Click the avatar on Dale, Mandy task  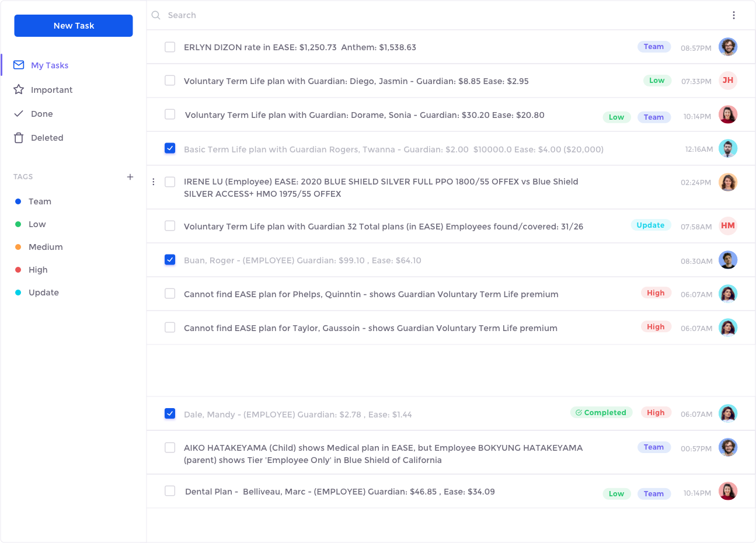(x=728, y=413)
